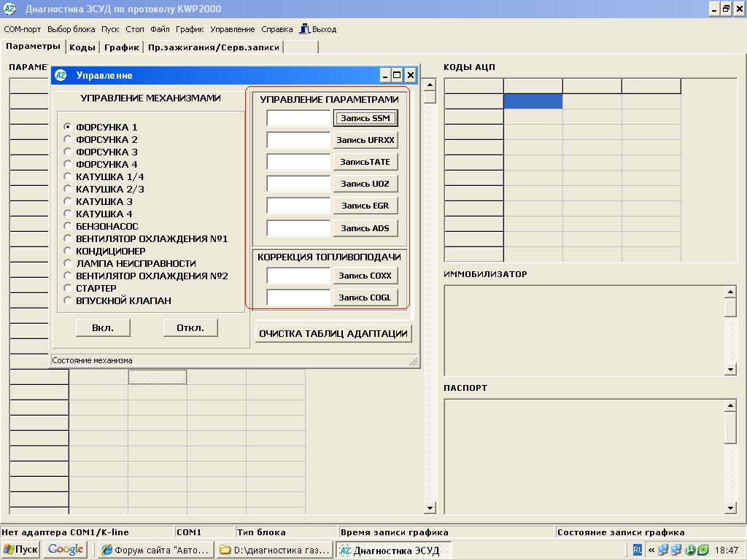747x560 pixels.
Task: Select the КАТУШКА 1/4 radio button
Action: (x=68, y=176)
